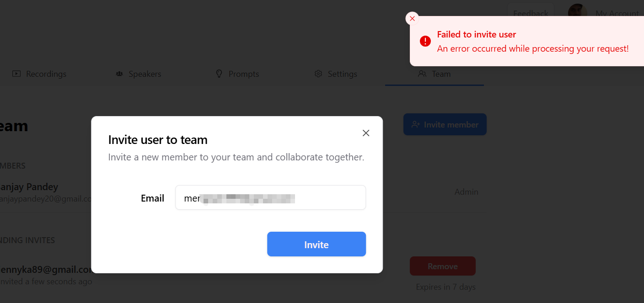The height and width of the screenshot is (303, 644).
Task: Open the Feedback button
Action: tap(531, 13)
